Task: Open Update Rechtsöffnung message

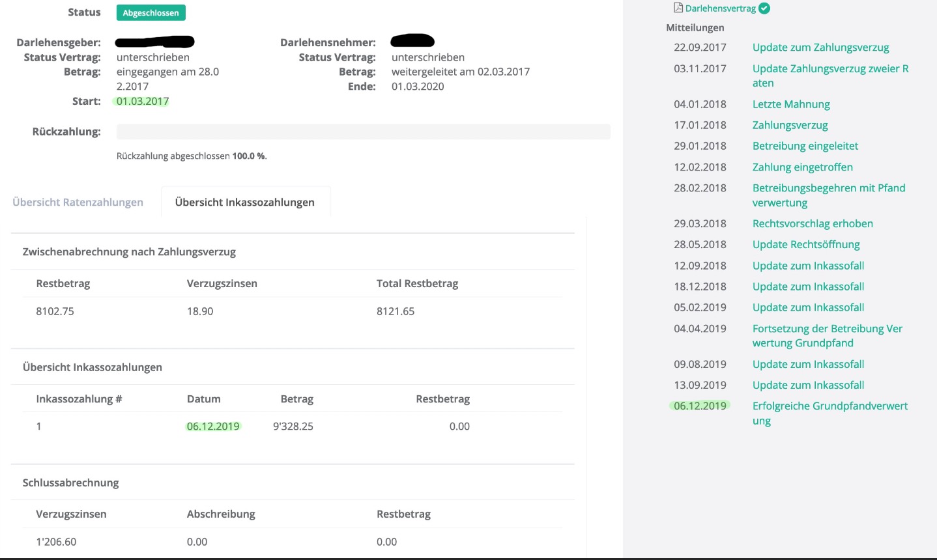Action: click(x=806, y=245)
